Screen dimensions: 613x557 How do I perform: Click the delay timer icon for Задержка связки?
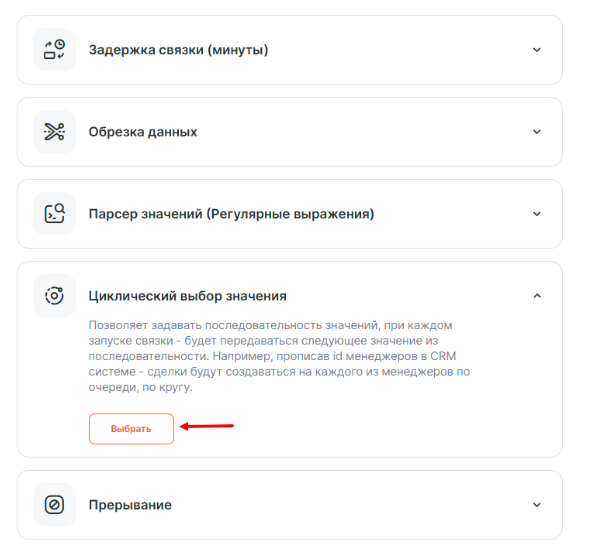pos(54,49)
